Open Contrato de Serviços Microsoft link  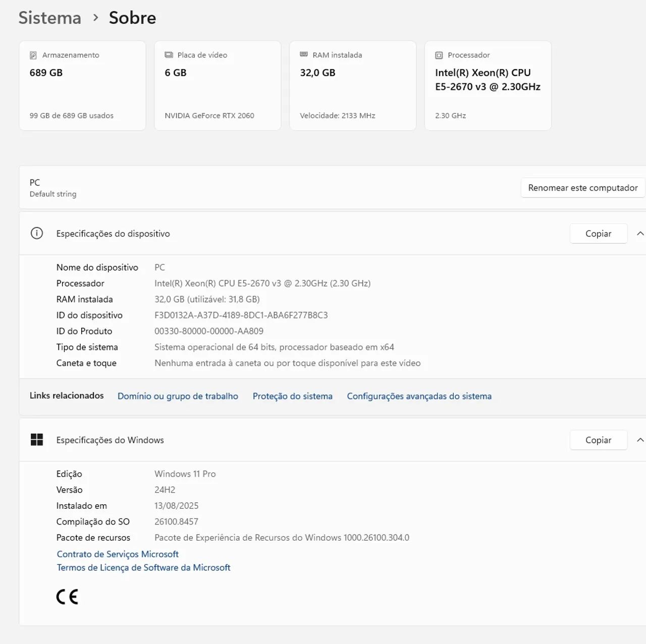click(x=118, y=554)
